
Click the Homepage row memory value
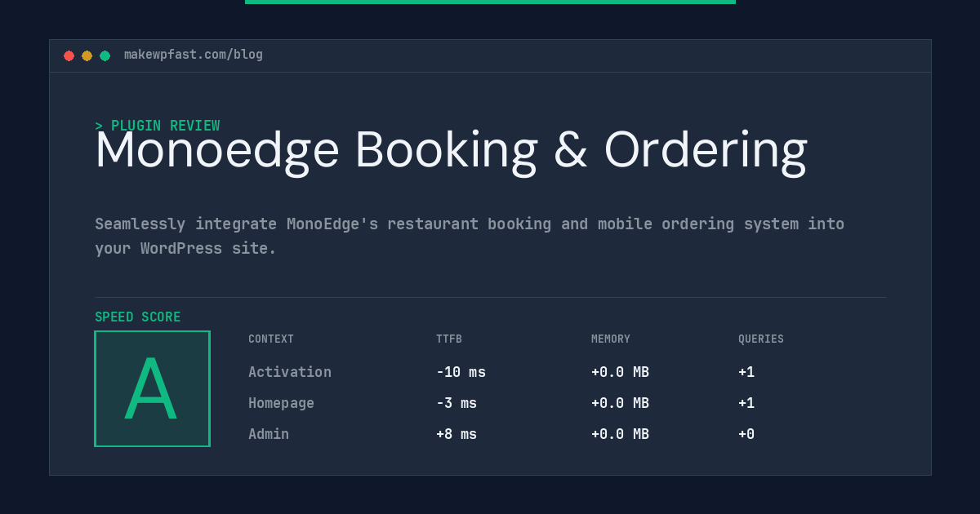coord(620,403)
